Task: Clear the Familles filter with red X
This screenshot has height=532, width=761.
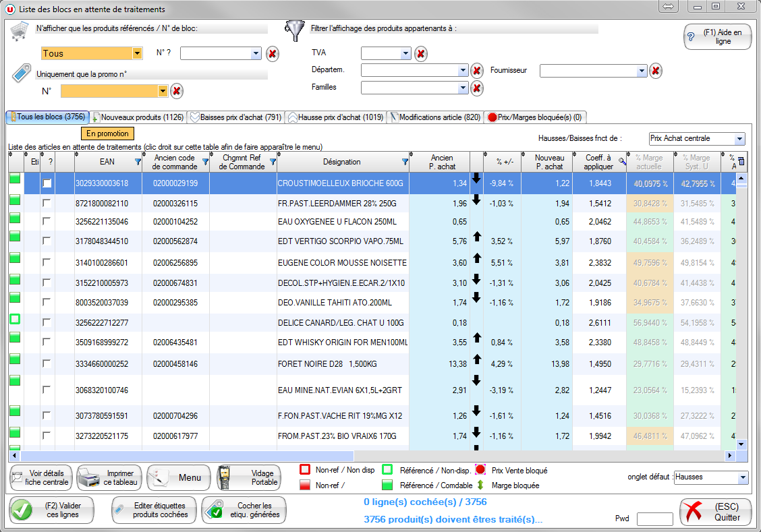Action: (476, 88)
